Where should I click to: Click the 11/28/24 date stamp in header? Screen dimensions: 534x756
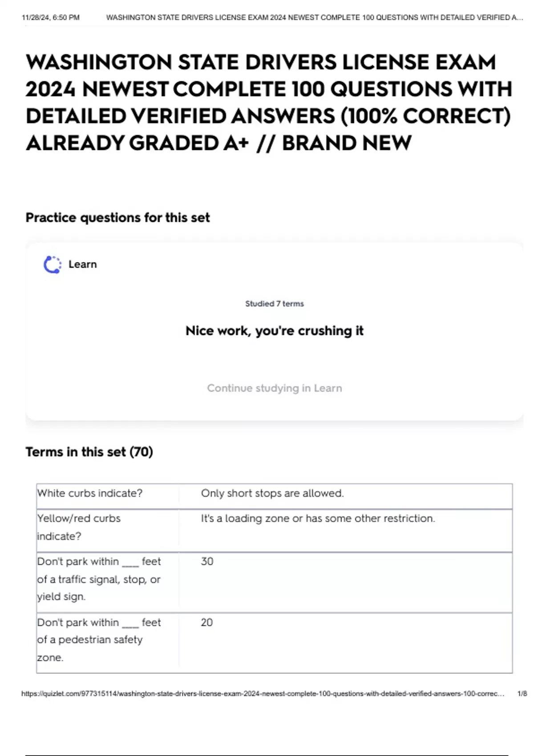[50, 18]
